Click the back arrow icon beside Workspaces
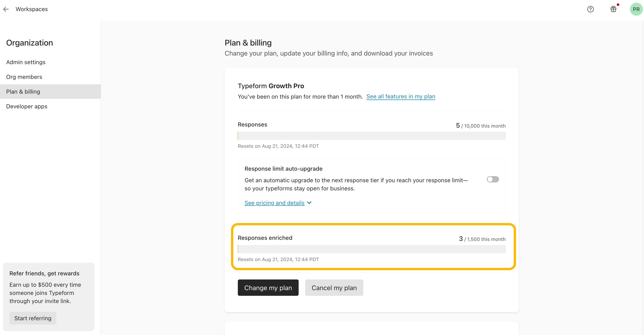 tap(6, 9)
